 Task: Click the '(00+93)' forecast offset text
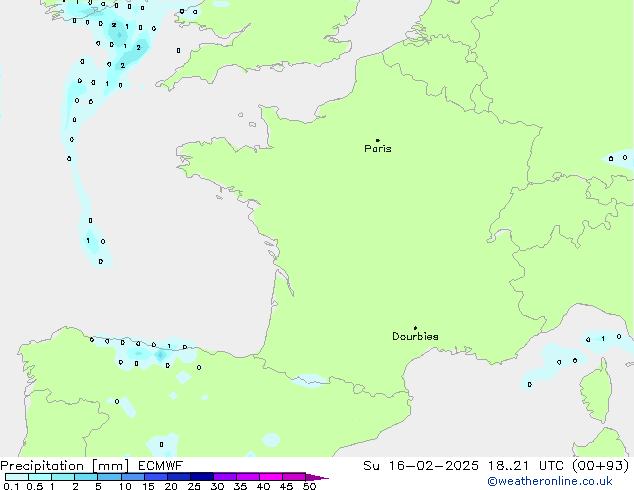pos(601,466)
